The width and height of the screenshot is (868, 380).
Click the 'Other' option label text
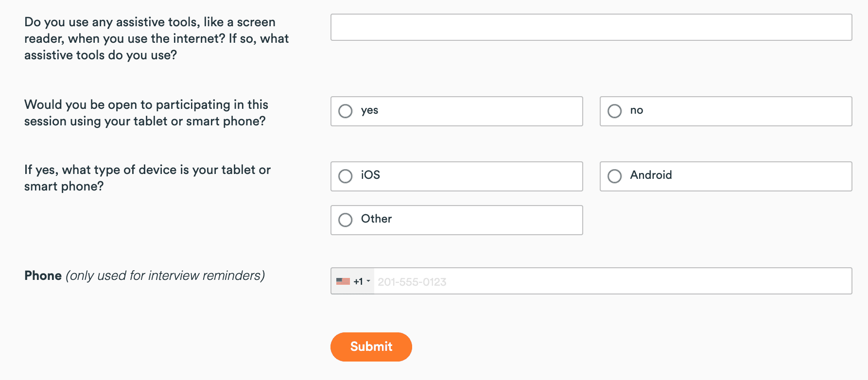pos(376,219)
